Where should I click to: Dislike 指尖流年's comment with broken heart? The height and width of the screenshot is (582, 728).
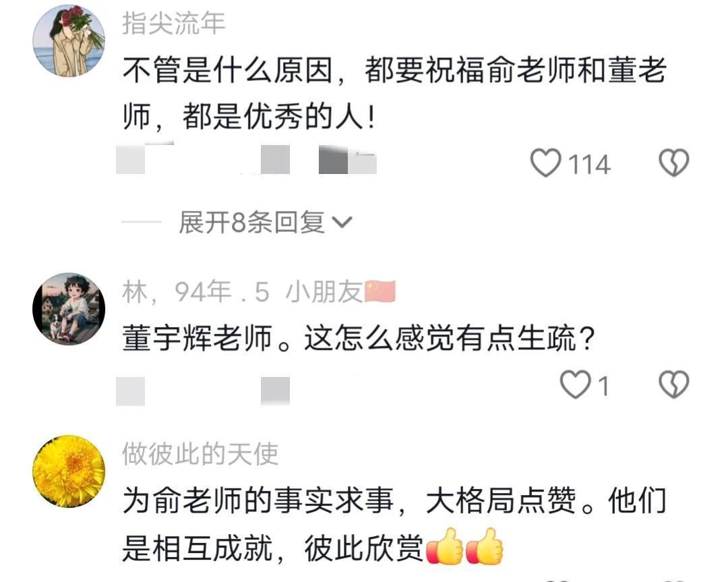click(673, 163)
